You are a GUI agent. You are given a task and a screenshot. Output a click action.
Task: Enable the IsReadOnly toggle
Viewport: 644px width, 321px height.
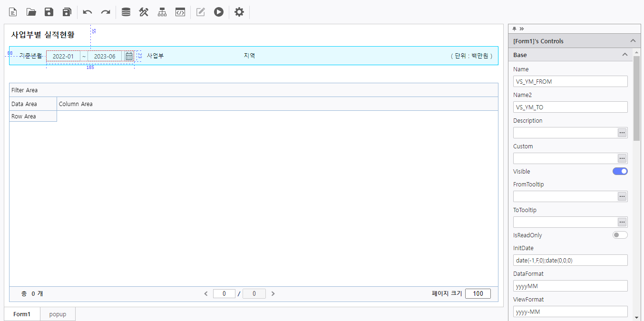click(620, 235)
